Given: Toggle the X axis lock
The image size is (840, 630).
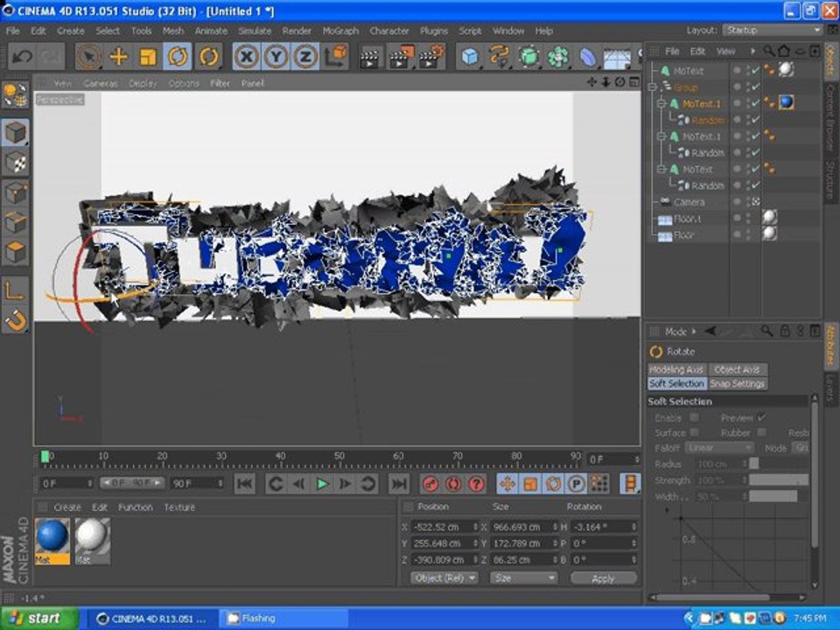Looking at the screenshot, I should 247,56.
